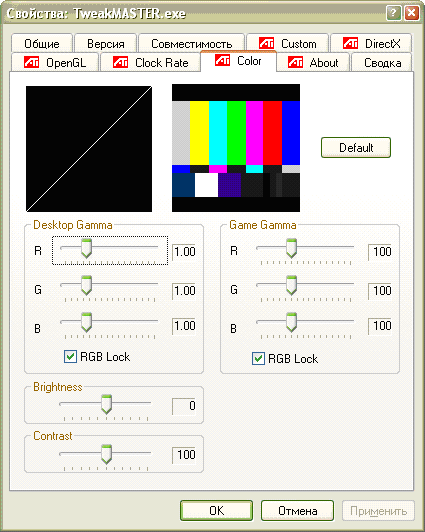Click the ATI icon on OpenGL tab

point(32,62)
